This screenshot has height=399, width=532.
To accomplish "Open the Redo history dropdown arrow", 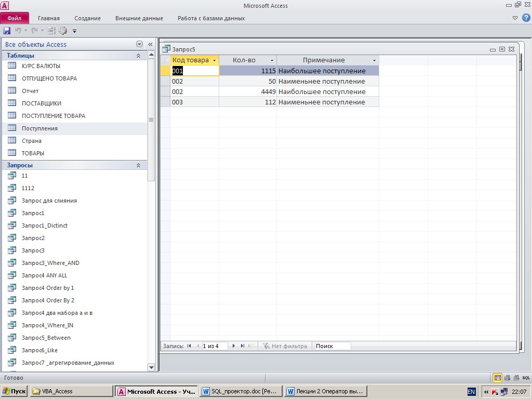I will (x=42, y=31).
